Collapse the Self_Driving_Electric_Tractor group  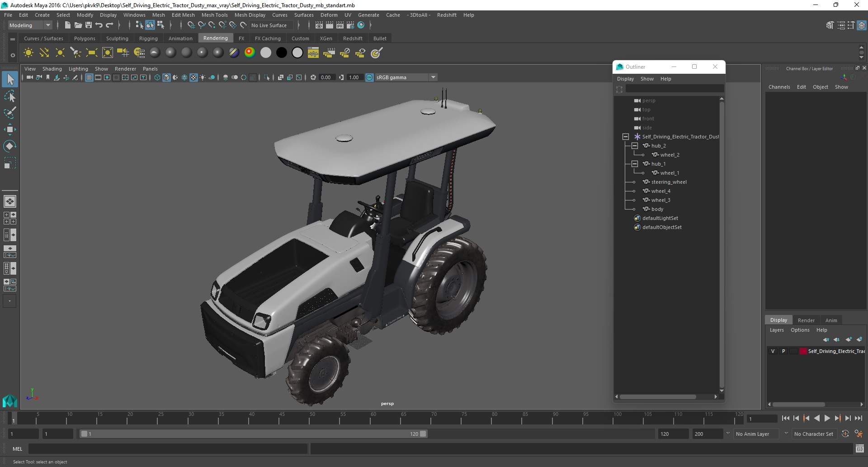click(626, 137)
